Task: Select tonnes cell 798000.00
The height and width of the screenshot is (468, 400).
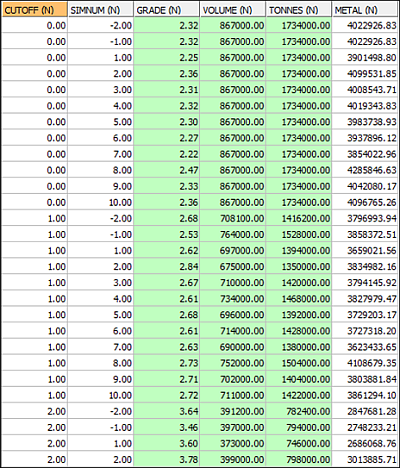Action: pyautogui.click(x=299, y=460)
